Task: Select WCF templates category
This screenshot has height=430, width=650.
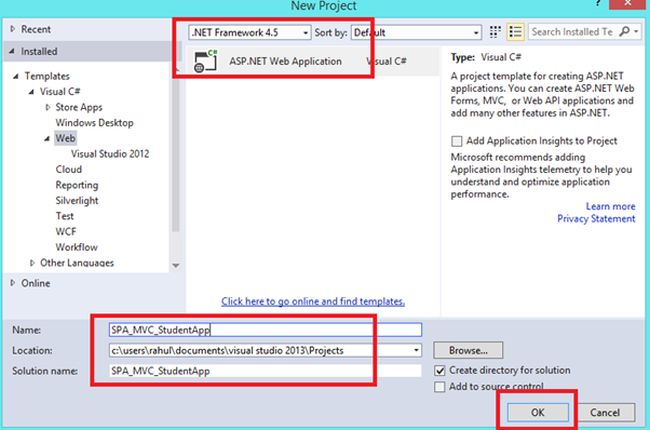Action: (66, 232)
